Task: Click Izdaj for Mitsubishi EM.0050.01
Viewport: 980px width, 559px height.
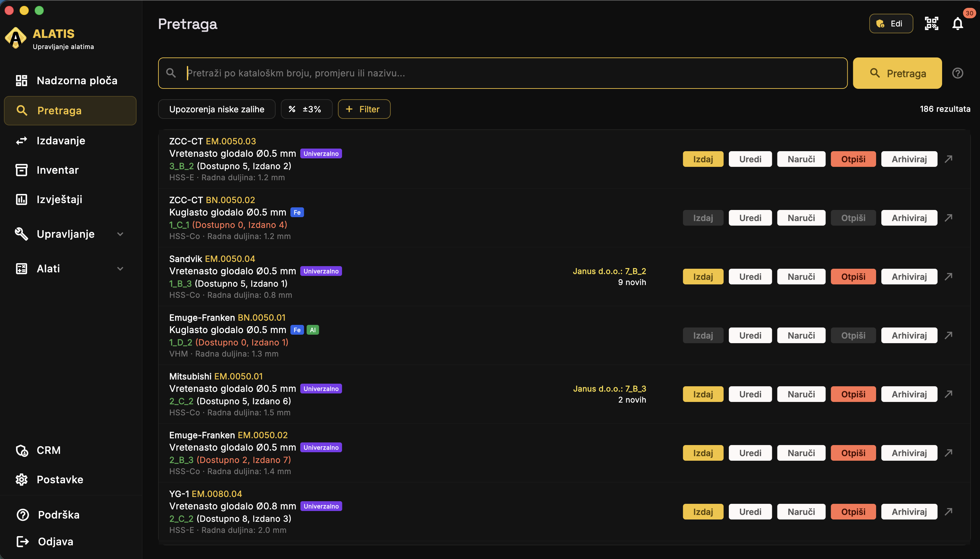Action: point(703,394)
